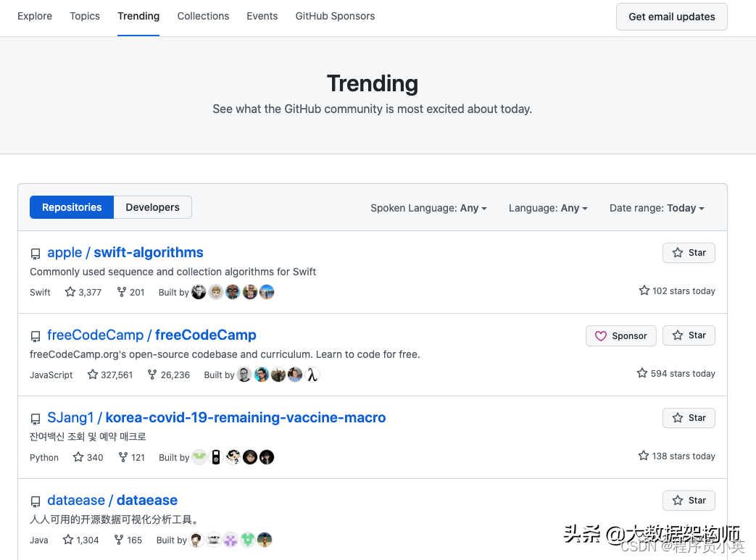This screenshot has width=756, height=560.
Task: Star the korea-covid-19-remaining-vaccine-macro repository
Action: (x=689, y=418)
